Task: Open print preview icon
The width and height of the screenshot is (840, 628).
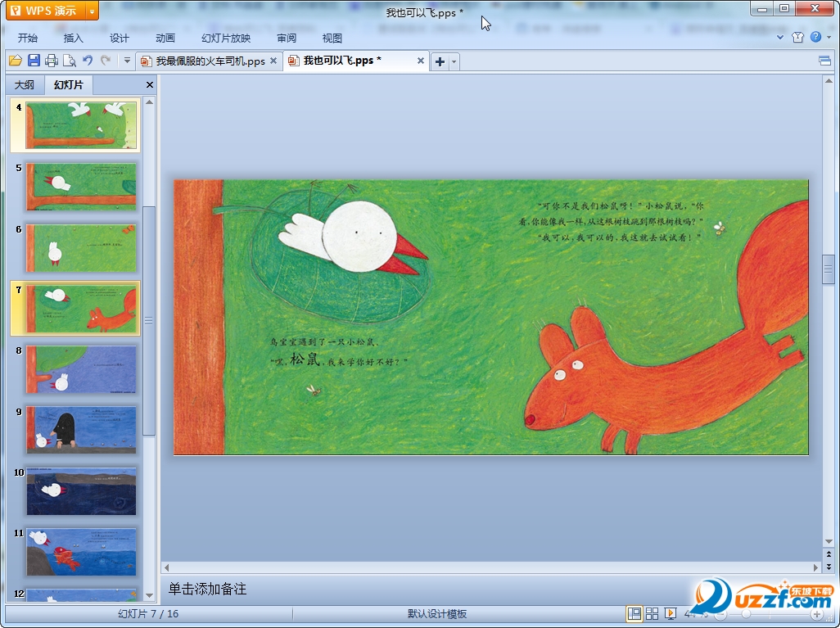Action: (69, 61)
